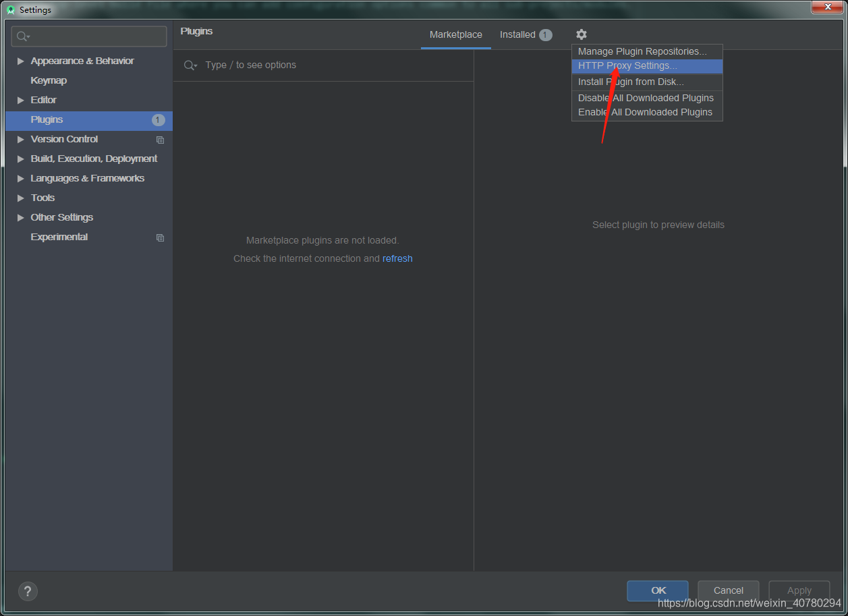Viewport: 848px width, 616px height.
Task: Select Appearance & Behavior label
Action: pos(82,61)
